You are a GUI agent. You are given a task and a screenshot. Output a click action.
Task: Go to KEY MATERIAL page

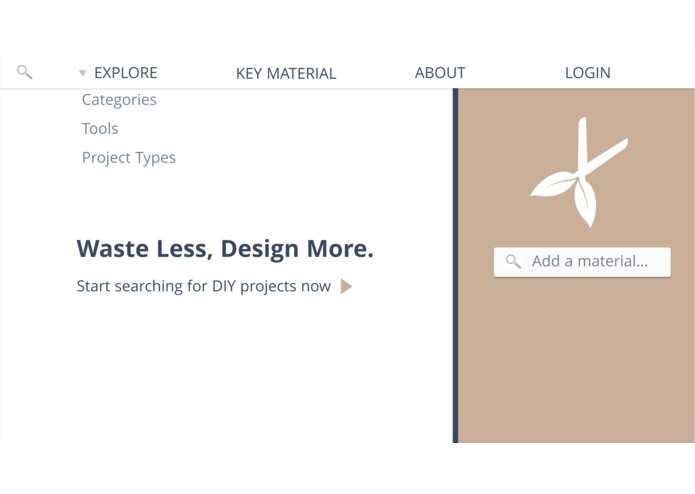(286, 74)
